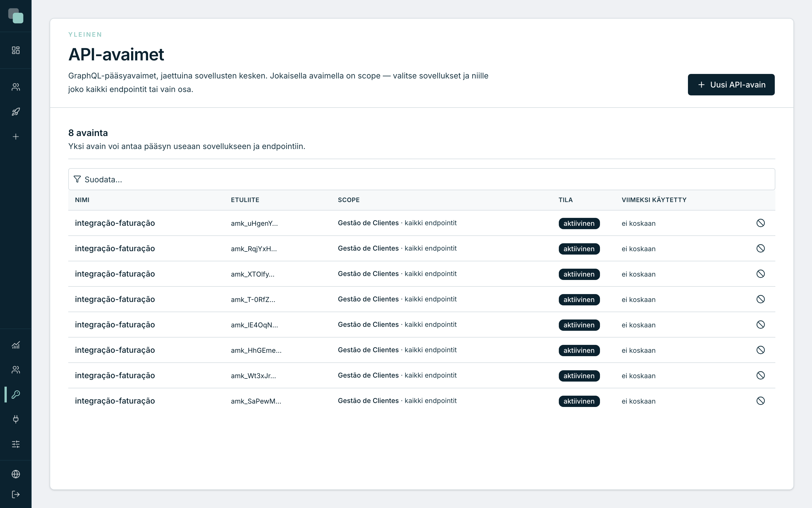Image resolution: width=812 pixels, height=508 pixels.
Task: Click the key name in amk_HhGEme row
Action: point(115,350)
